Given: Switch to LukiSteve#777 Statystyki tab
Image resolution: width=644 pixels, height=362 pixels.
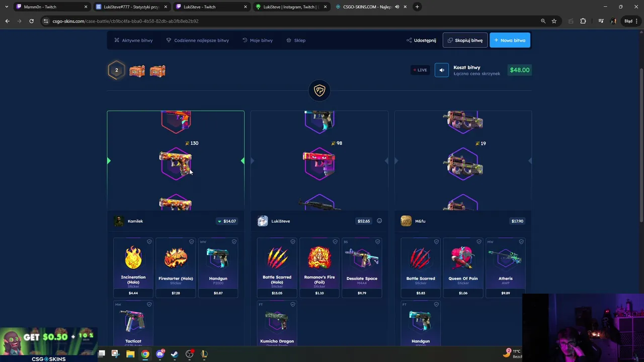Looking at the screenshot, I should [x=131, y=7].
